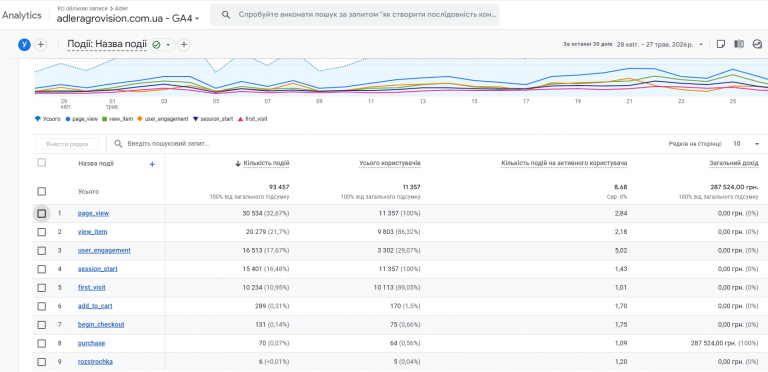Screen dimensions: 768x372
Task: Toggle the page_view legend item
Action: (x=82, y=118)
